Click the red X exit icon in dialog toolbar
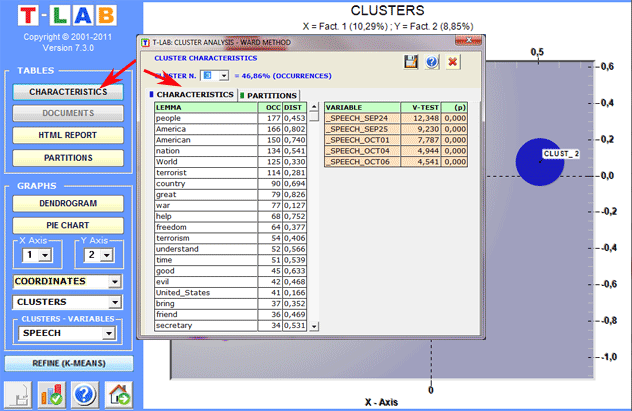 (453, 62)
